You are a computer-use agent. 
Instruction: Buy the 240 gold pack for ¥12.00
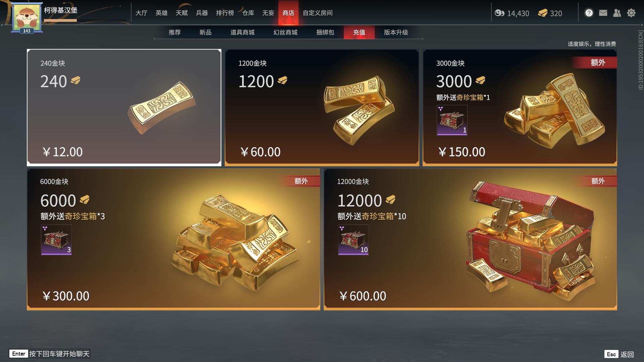[124, 107]
